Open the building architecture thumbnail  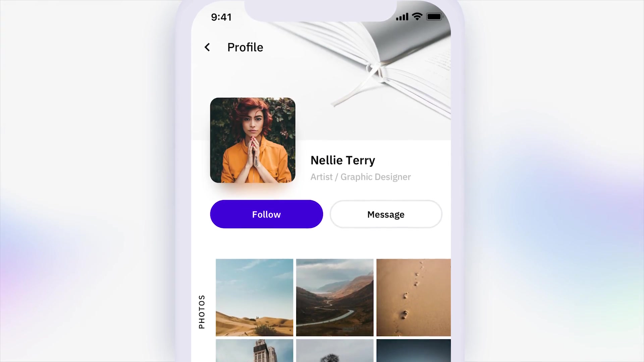(254, 351)
